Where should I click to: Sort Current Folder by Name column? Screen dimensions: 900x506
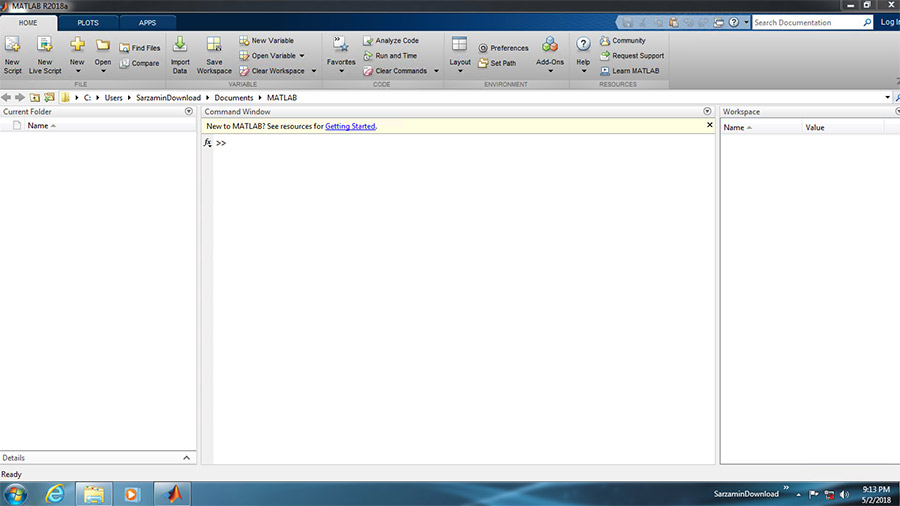38,126
